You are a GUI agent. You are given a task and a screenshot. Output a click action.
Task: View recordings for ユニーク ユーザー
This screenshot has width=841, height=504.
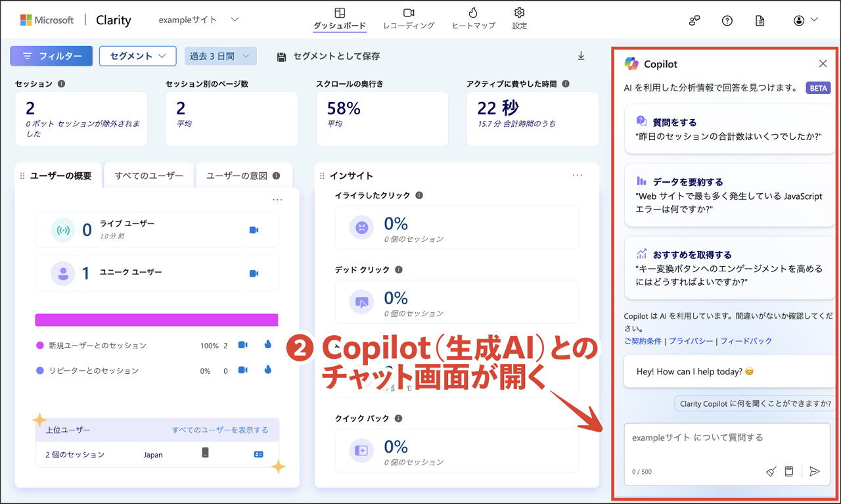tap(254, 273)
